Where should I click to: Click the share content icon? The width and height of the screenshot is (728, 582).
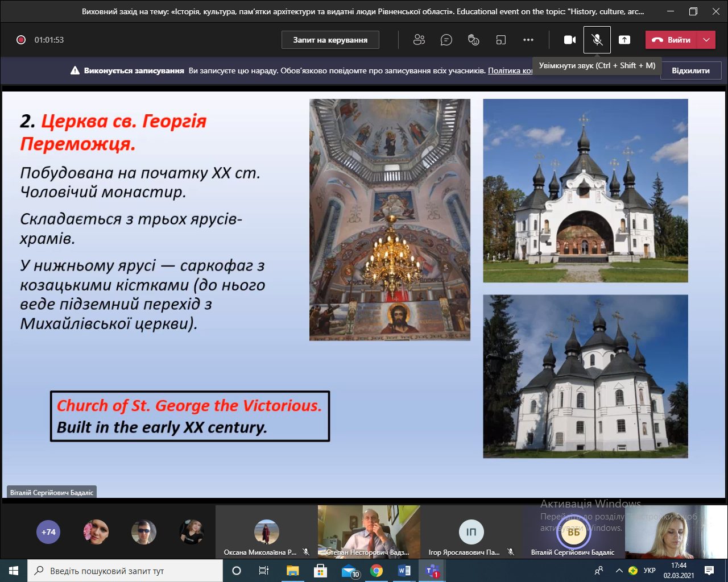pos(624,40)
